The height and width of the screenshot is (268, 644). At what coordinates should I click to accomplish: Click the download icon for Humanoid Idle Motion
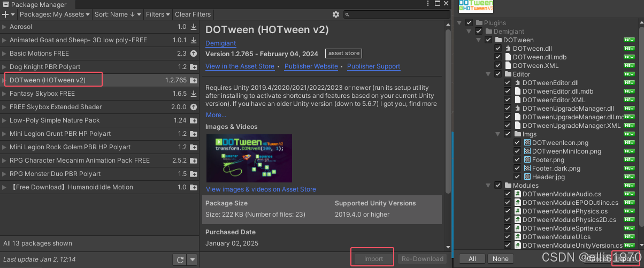194,187
